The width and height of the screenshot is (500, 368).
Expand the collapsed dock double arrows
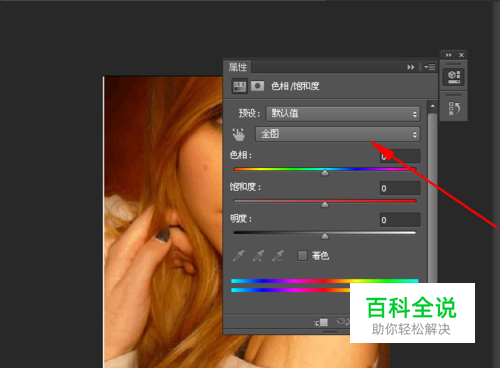449,55
